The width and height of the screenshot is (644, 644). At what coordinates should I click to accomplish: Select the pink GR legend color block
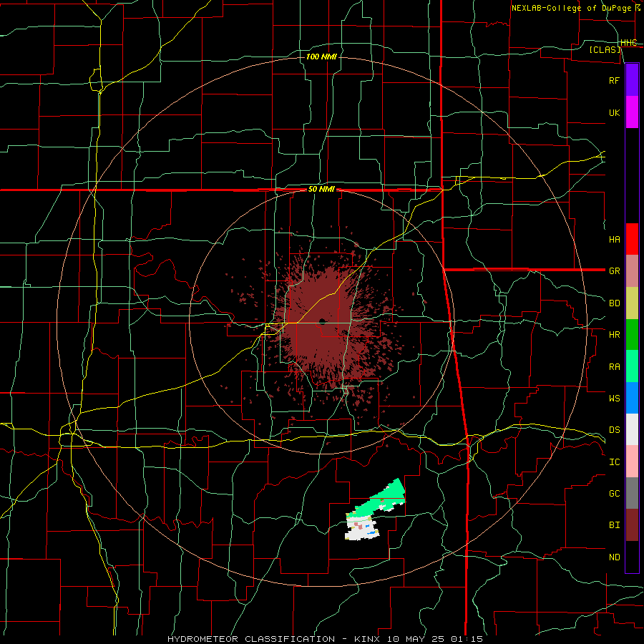click(632, 271)
